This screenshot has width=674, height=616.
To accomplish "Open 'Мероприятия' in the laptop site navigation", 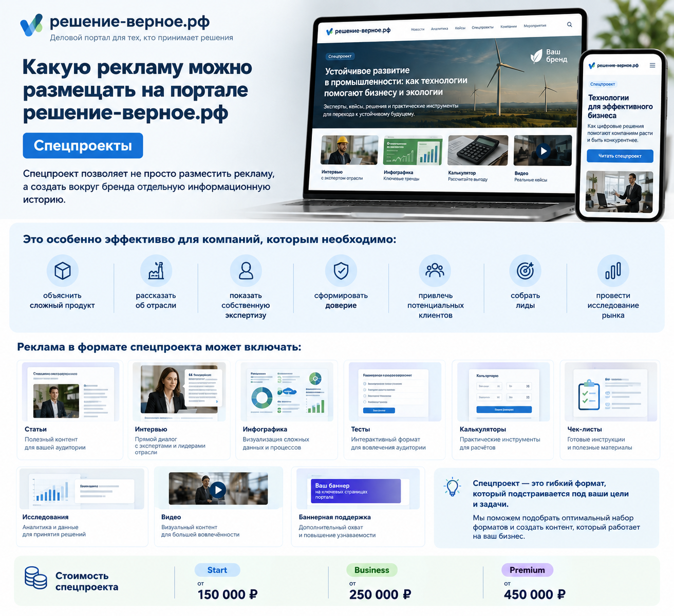I will (535, 26).
